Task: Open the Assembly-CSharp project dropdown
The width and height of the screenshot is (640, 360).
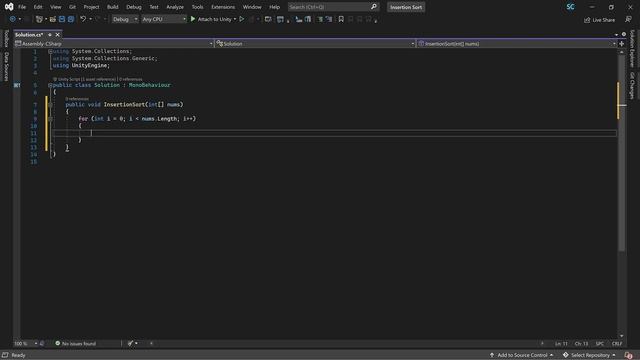Action: [x=113, y=44]
